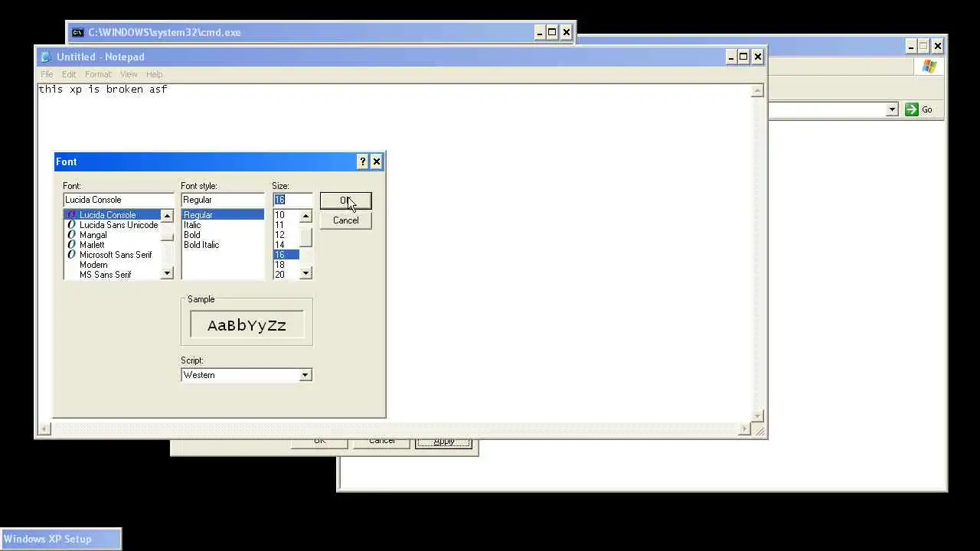Open Notepad's Edit menu
This screenshot has height=551, width=980.
click(69, 74)
